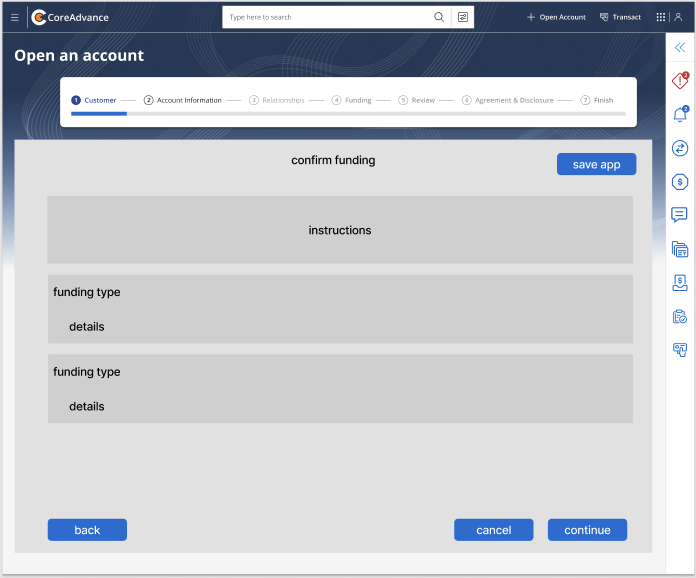Click the cancel button

[x=494, y=530]
